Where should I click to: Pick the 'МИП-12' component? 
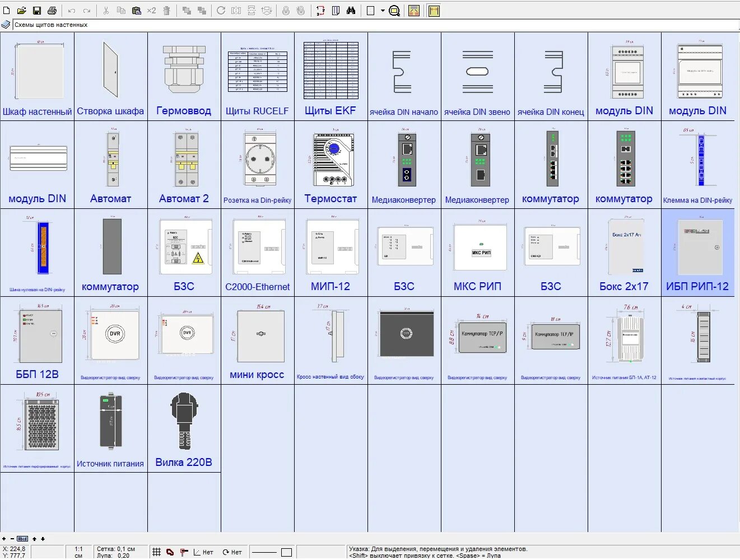(331, 253)
